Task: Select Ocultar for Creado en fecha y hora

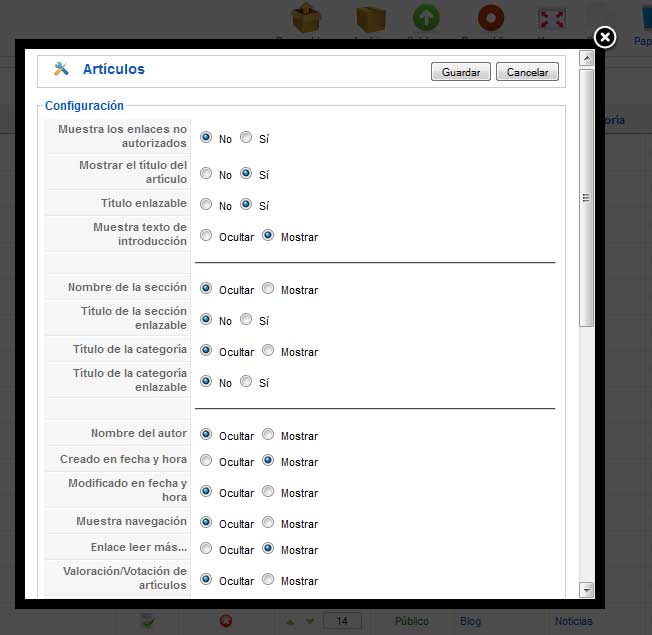Action: 206,460
